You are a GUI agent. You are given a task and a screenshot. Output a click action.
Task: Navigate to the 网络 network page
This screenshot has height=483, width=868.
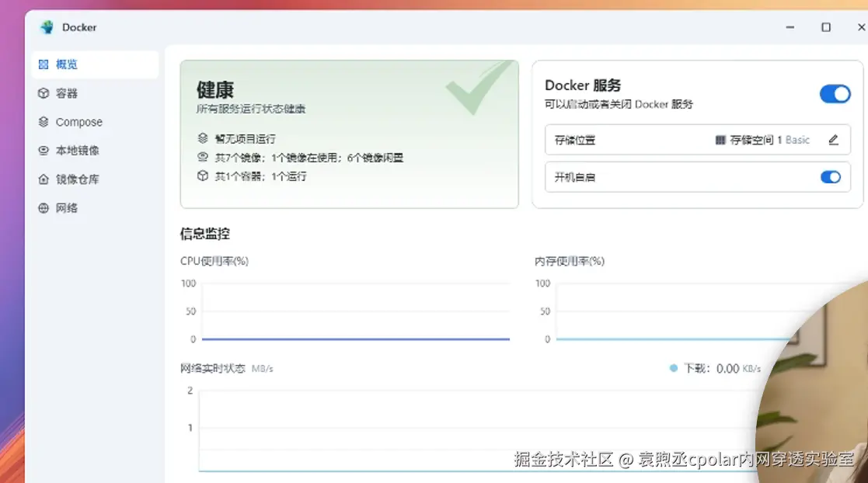tap(96, 208)
